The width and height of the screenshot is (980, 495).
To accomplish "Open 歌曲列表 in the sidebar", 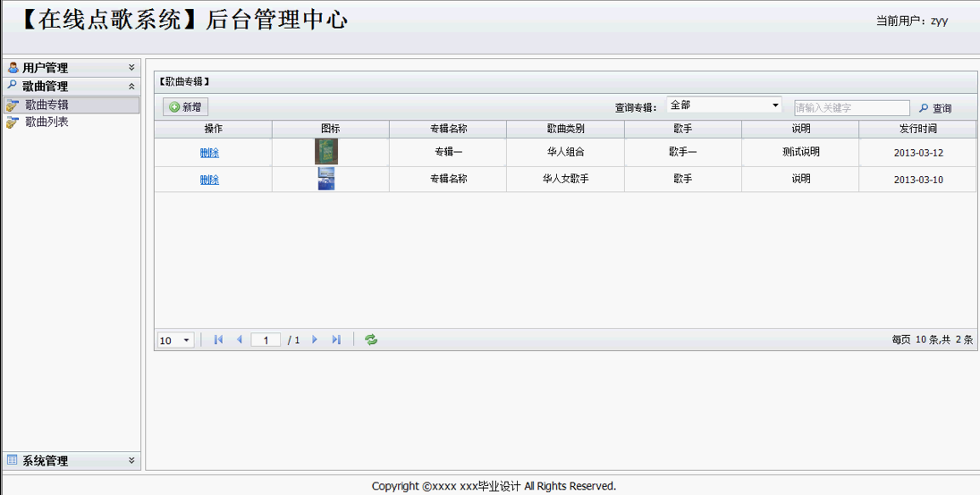I will point(71,122).
